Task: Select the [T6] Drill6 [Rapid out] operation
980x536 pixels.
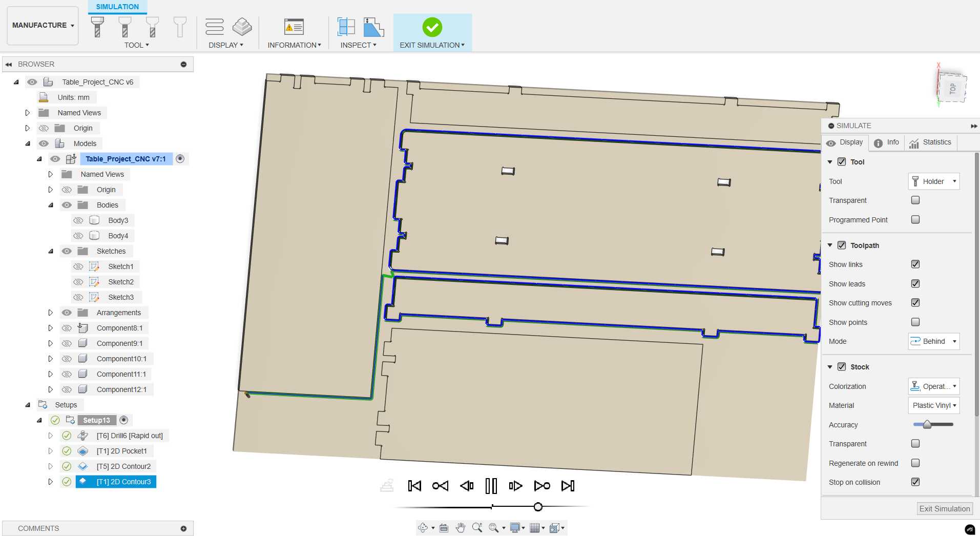Action: 130,436
